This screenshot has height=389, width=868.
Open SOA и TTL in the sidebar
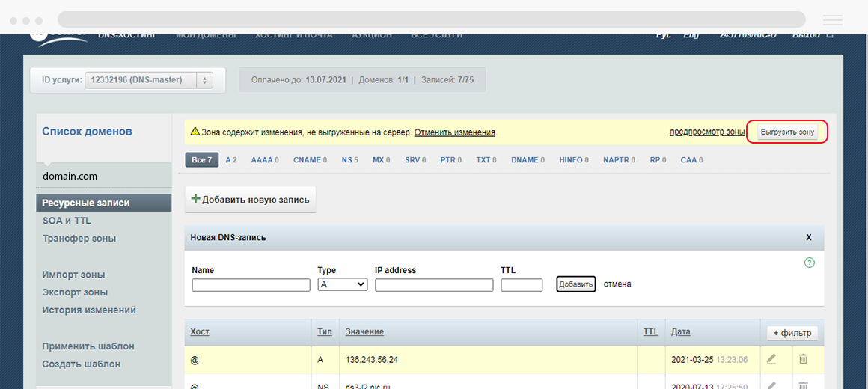(67, 221)
